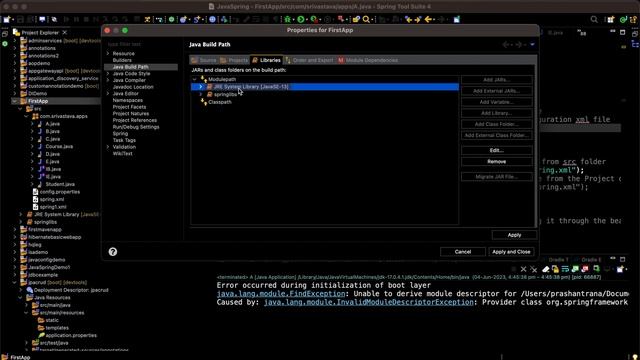Expand the Java Compiler category
This screenshot has height=360, width=640.
point(108,80)
